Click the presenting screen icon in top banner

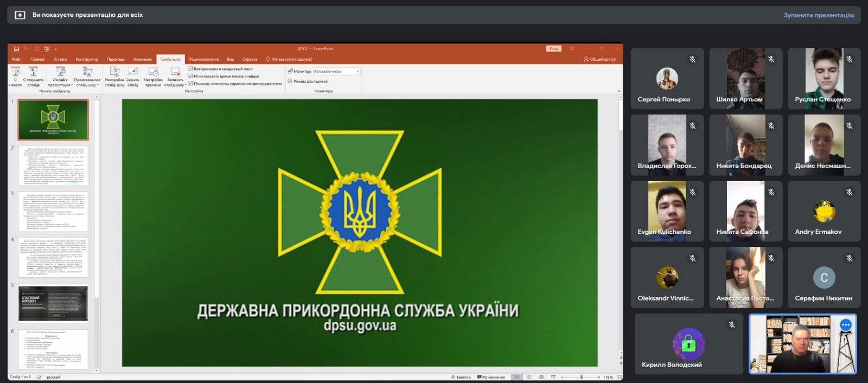point(20,15)
